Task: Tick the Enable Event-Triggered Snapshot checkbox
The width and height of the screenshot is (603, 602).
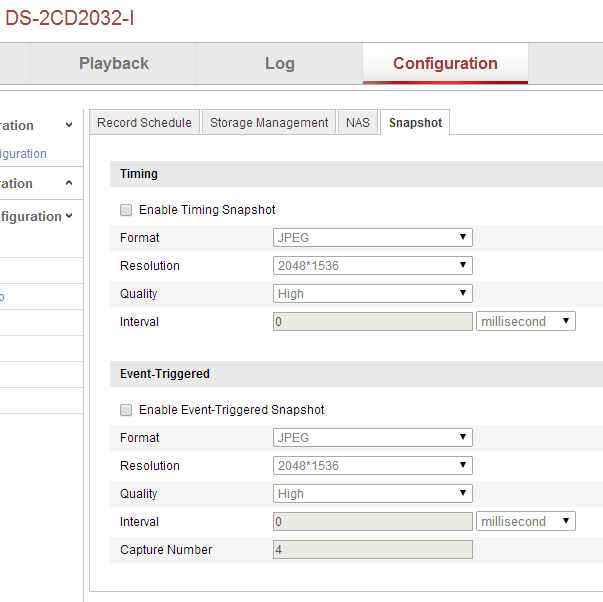Action: (x=126, y=410)
